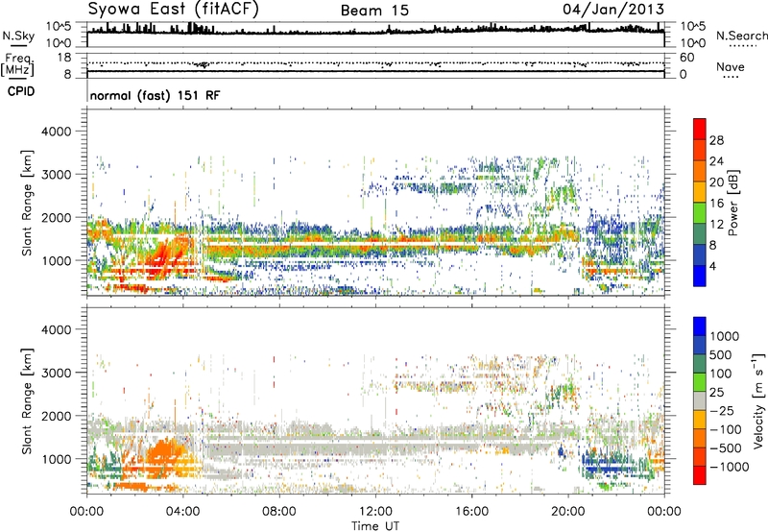Select the "Beam 15" label
Viewport: 768px width, 532px height.
(374, 11)
